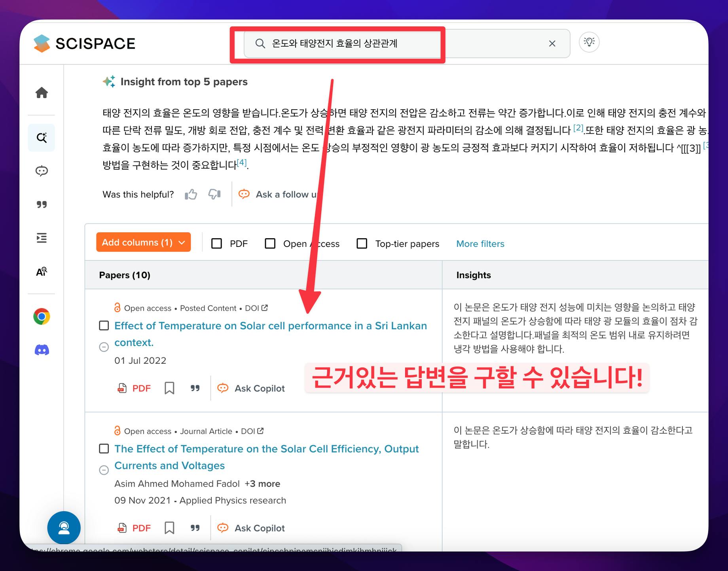This screenshot has width=728, height=571.
Task: Open the PDF of the 09 Nov 2021 paper
Action: click(134, 528)
